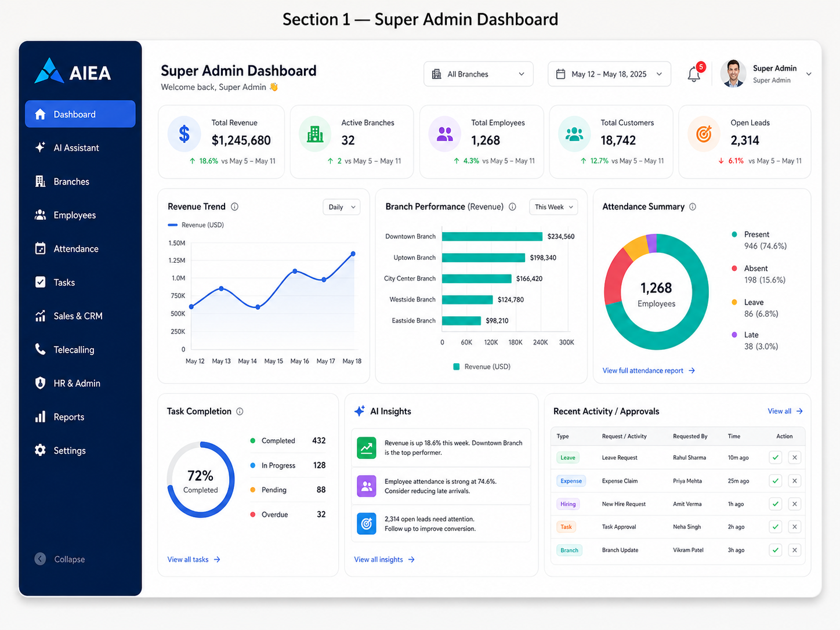Select Dashboard in the sidebar
Screen dimensions: 840x630
pos(80,114)
